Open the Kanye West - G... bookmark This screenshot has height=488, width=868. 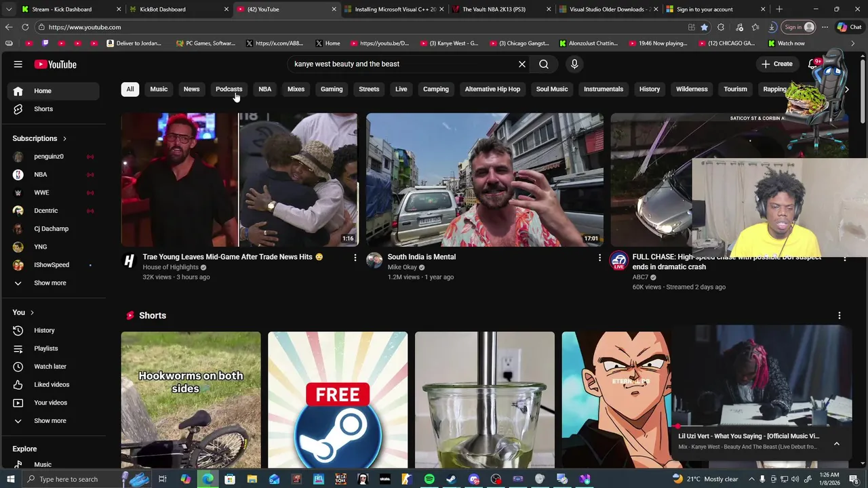tap(449, 43)
